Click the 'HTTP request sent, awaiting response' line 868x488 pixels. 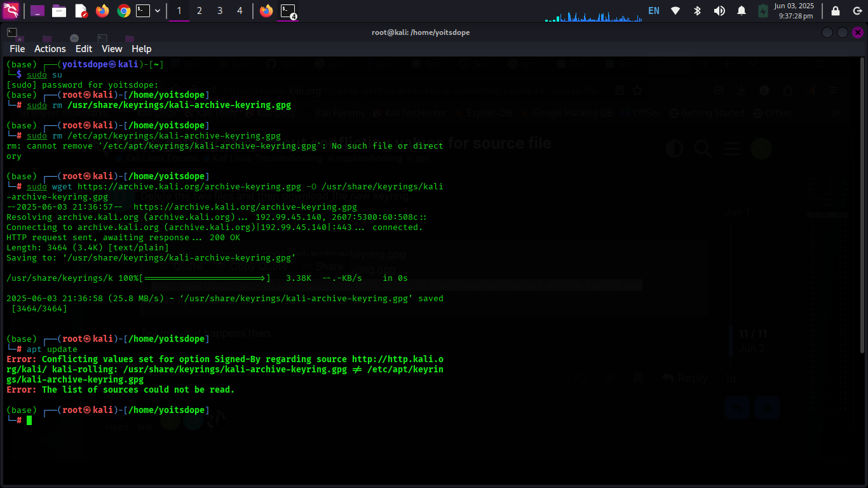(x=123, y=237)
